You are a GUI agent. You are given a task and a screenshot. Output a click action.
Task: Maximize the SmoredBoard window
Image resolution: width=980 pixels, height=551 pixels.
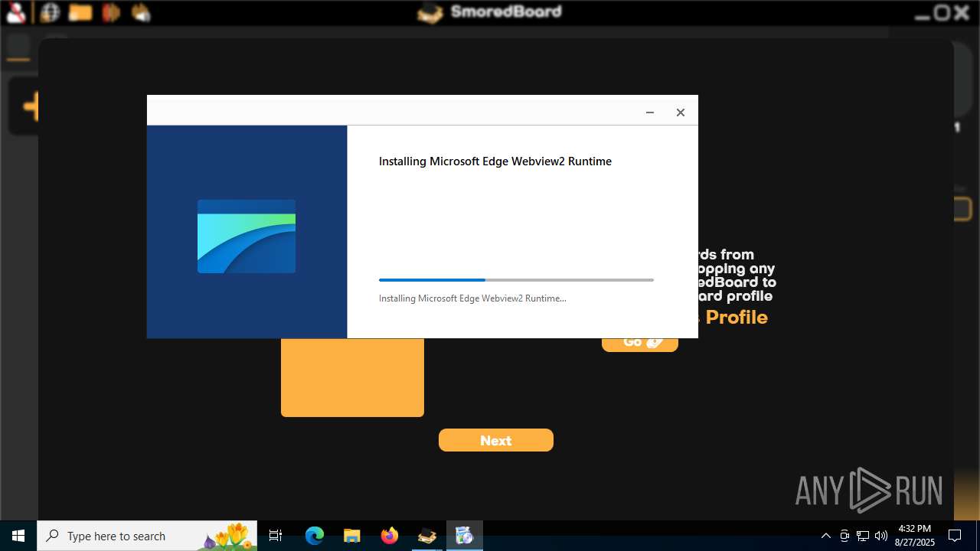(x=942, y=13)
